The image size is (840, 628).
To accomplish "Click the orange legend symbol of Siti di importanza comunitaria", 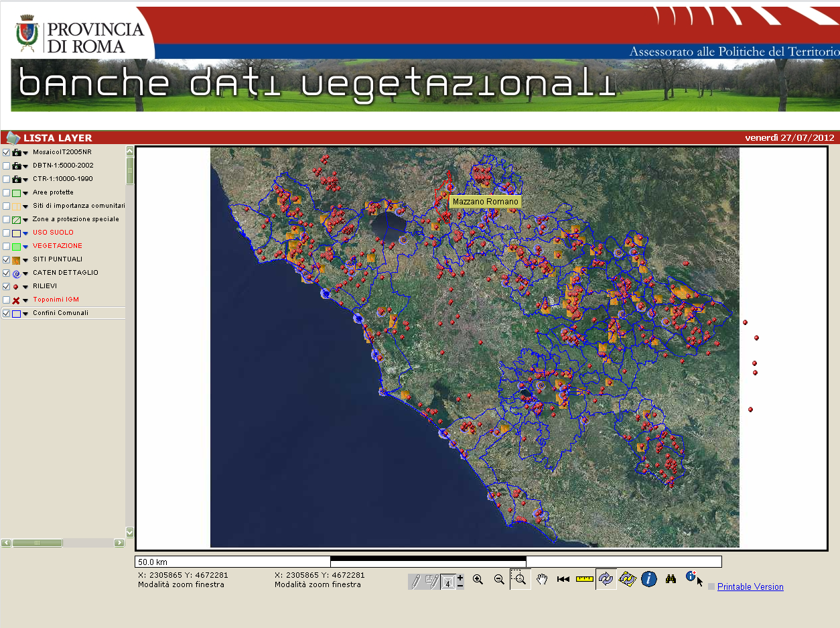I will pos(17,206).
